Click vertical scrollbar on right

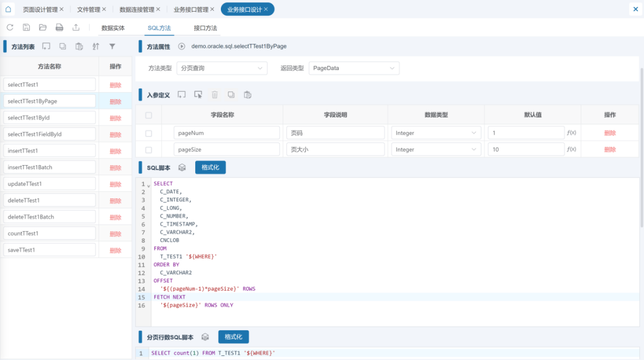[x=642, y=148]
